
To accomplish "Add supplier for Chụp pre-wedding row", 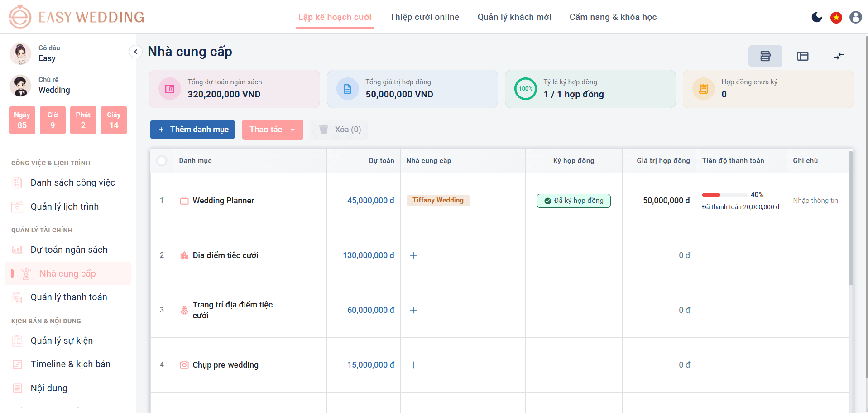I will tap(413, 365).
